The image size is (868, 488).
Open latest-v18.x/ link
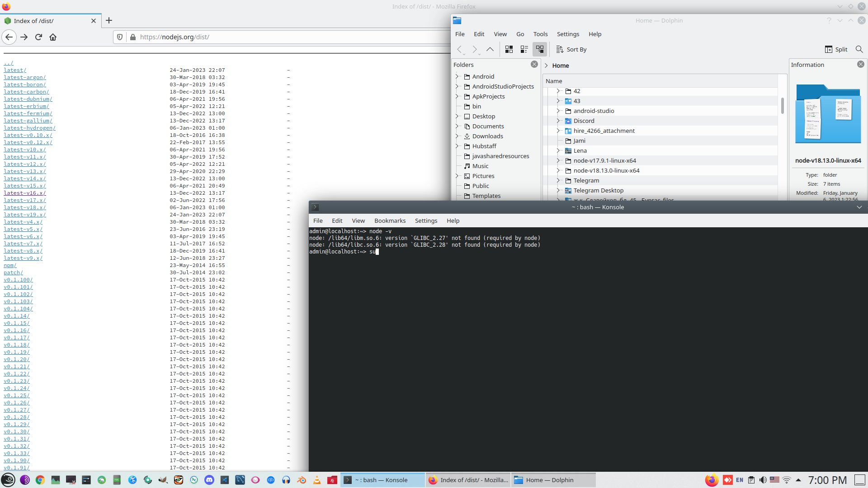tap(24, 207)
